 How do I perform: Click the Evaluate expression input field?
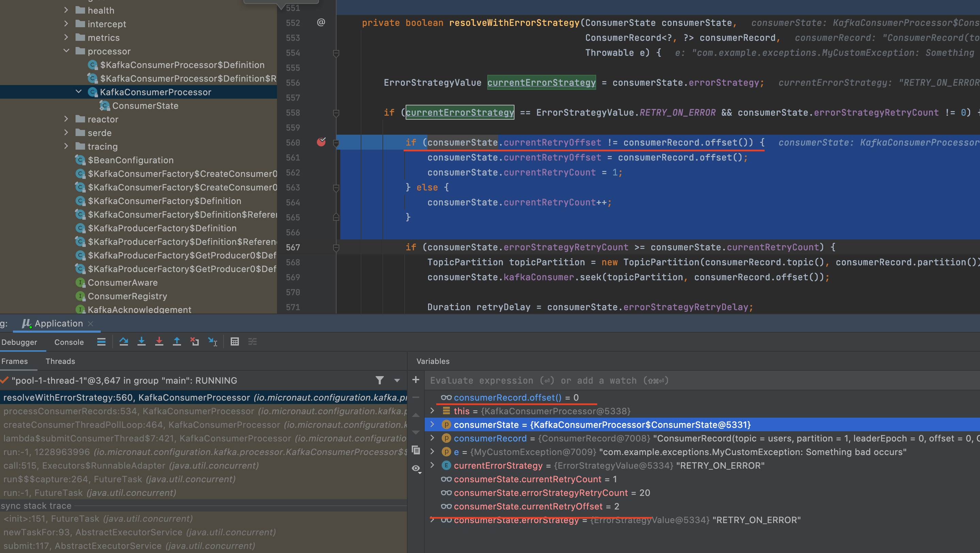[552, 380]
